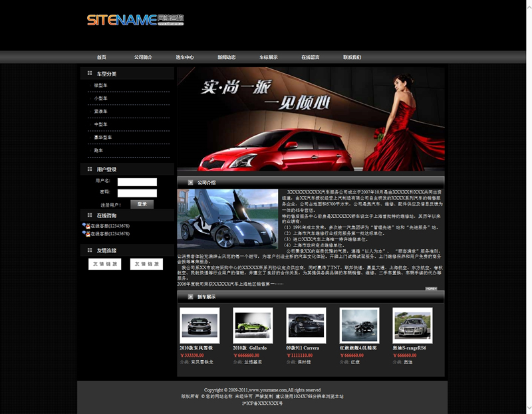Image resolution: width=532 pixels, height=414 pixels.
Task: Click the grid icon beside 车型分类
Action: 89,73
